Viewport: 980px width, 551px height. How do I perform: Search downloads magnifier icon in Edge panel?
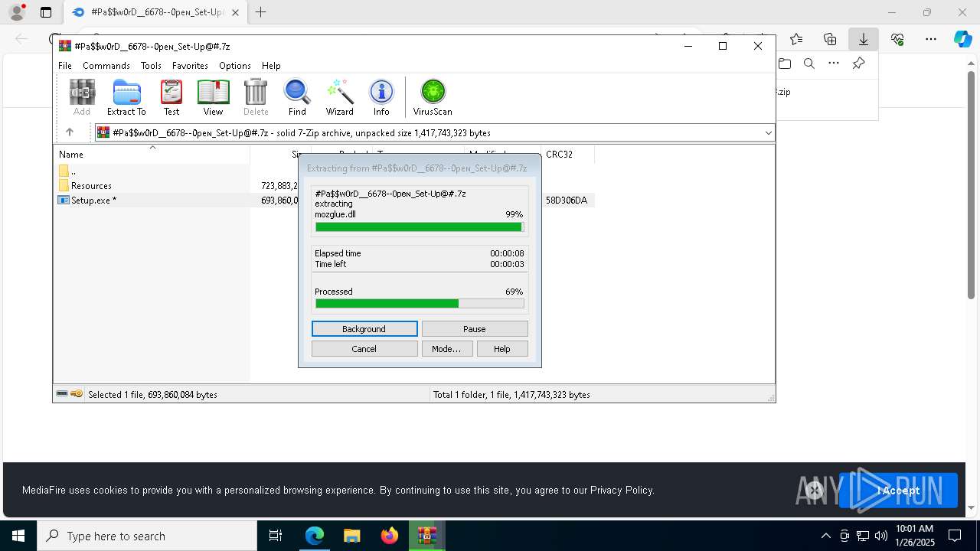click(x=809, y=64)
